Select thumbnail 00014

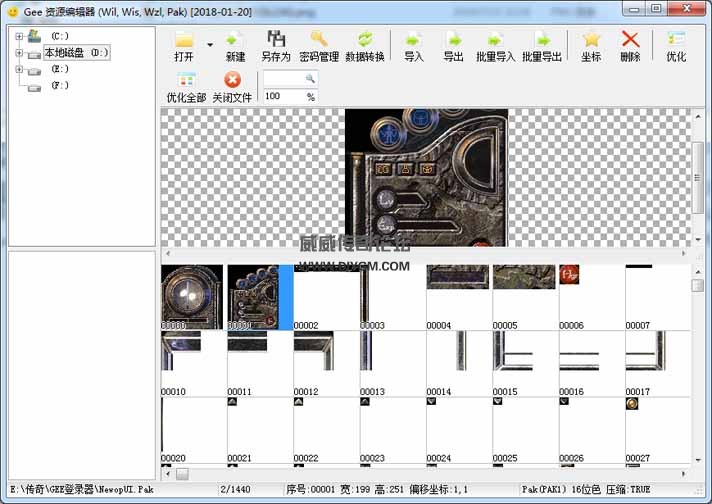click(459, 364)
